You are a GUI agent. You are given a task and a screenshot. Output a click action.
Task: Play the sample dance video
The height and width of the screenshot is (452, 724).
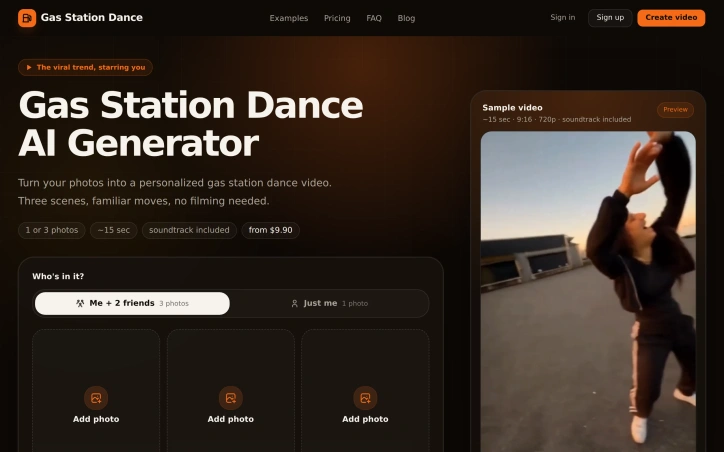[x=588, y=292]
